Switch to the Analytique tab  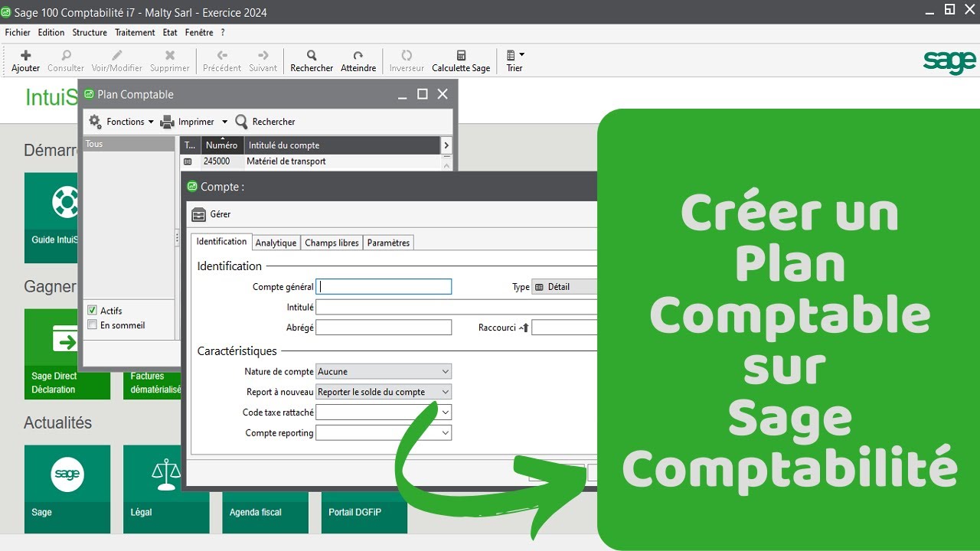click(276, 243)
